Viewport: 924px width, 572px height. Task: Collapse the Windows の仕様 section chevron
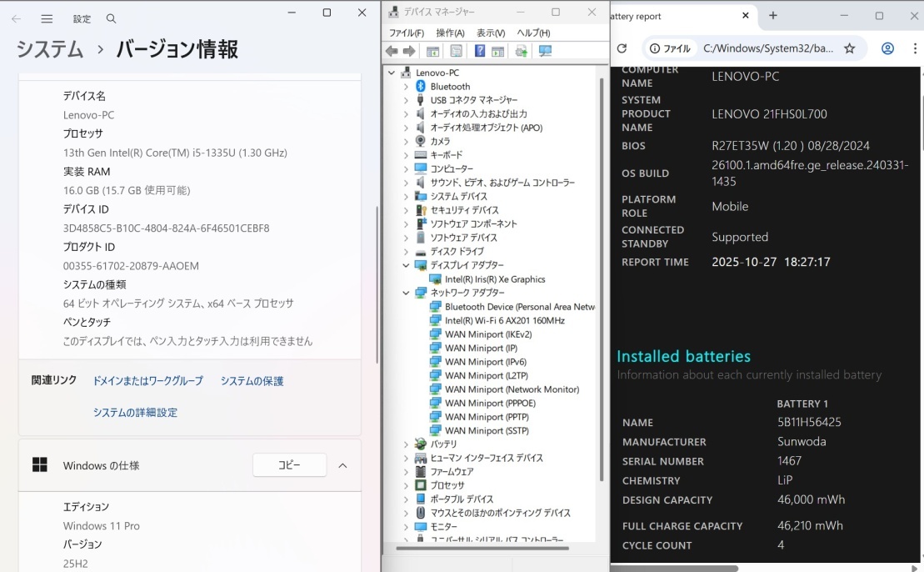[342, 465]
